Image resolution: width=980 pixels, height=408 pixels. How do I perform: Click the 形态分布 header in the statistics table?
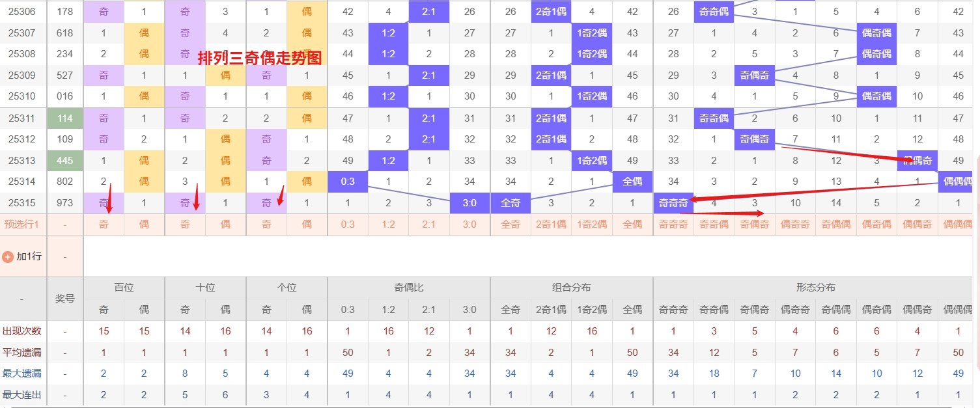815,288
